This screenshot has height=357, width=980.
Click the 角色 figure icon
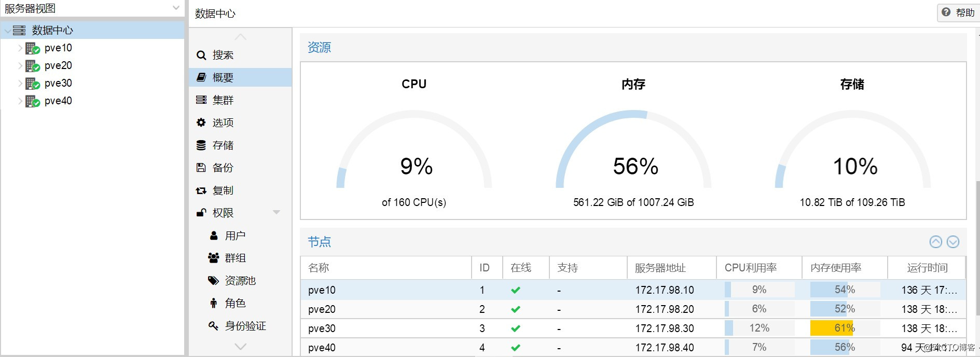click(x=213, y=303)
